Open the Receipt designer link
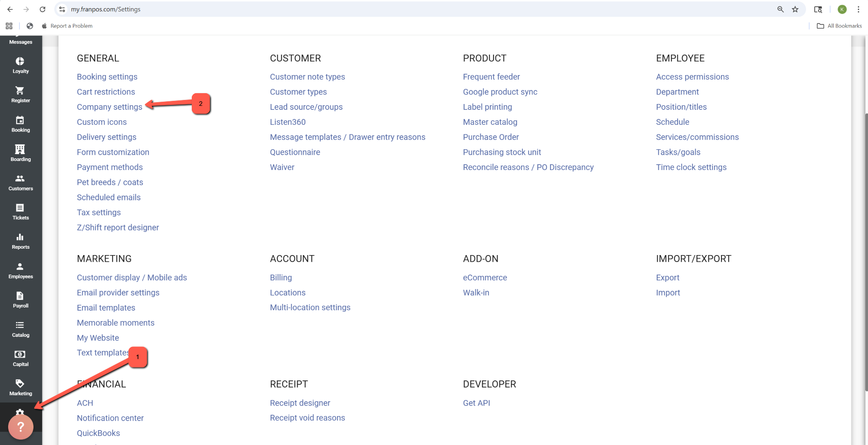The height and width of the screenshot is (445, 868). click(x=300, y=403)
